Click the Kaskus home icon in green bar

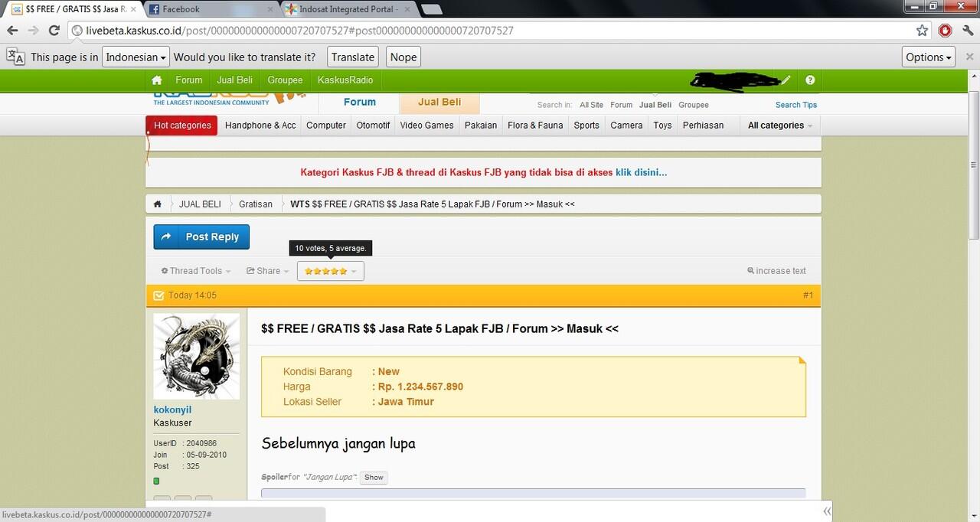(157, 80)
